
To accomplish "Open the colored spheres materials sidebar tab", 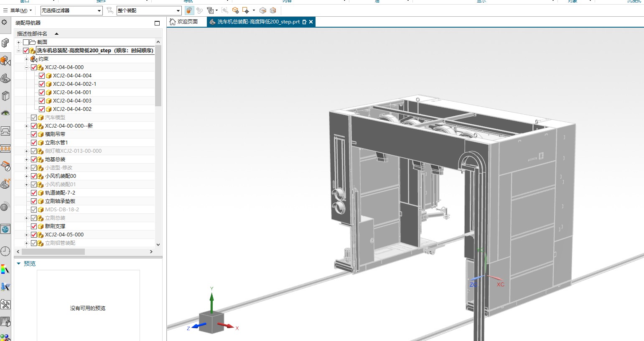I will pos(5,337).
